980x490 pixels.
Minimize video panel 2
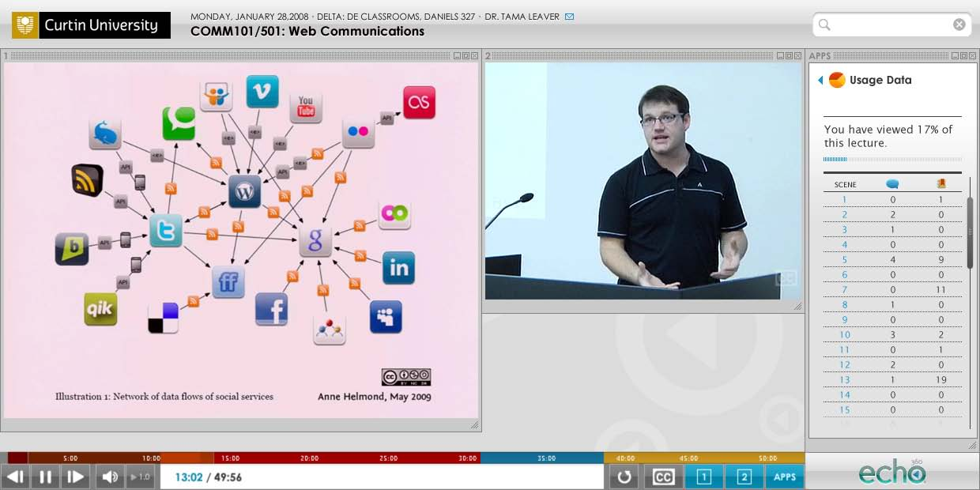(779, 56)
